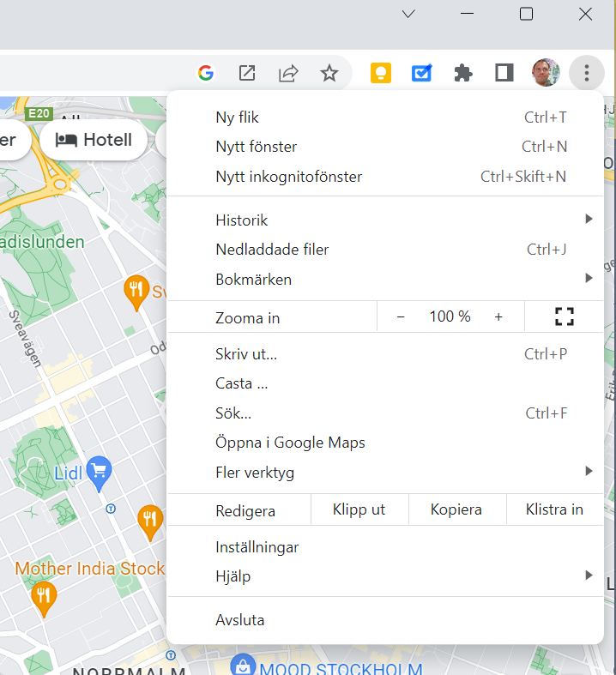Click the share page icon
The image size is (616, 675).
[x=288, y=74]
